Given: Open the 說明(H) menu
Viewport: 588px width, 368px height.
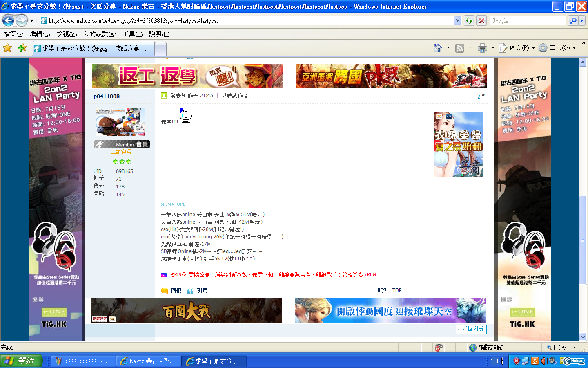Looking at the screenshot, I should 159,34.
